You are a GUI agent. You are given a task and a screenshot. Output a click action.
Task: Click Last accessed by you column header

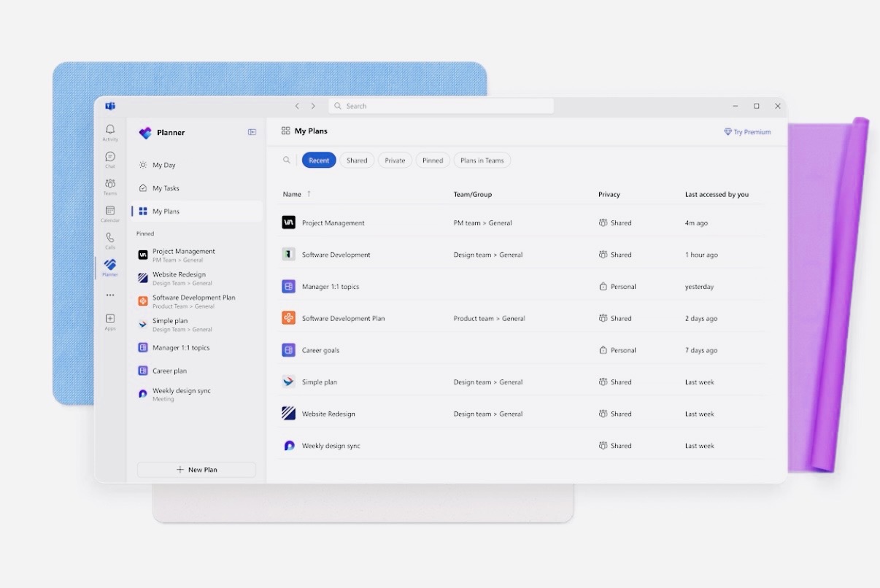pos(717,194)
